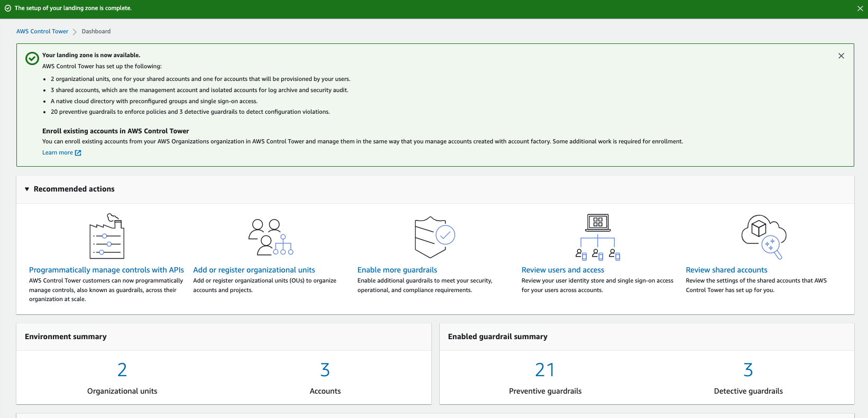Dismiss the green landing zone setup banner
Viewport: 868px width, 418px height.
(x=860, y=8)
